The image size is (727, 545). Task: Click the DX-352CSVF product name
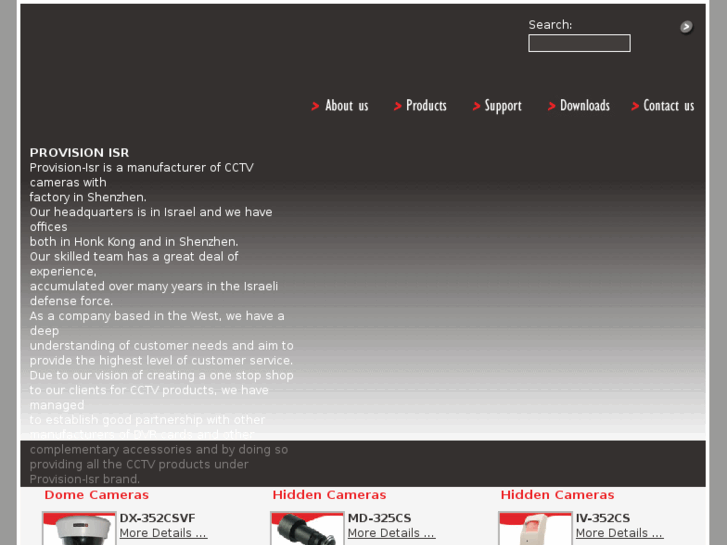157,518
